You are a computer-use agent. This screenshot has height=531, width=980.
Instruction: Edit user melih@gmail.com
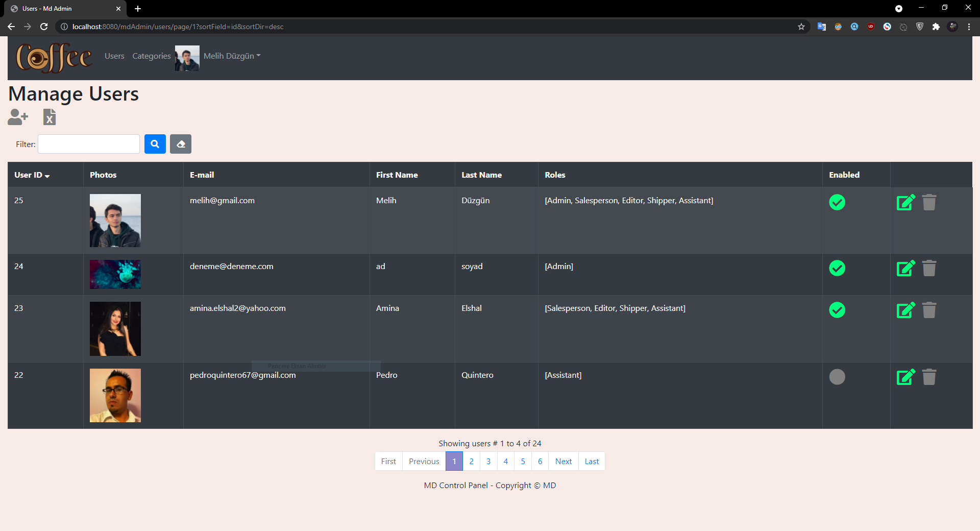click(x=906, y=202)
